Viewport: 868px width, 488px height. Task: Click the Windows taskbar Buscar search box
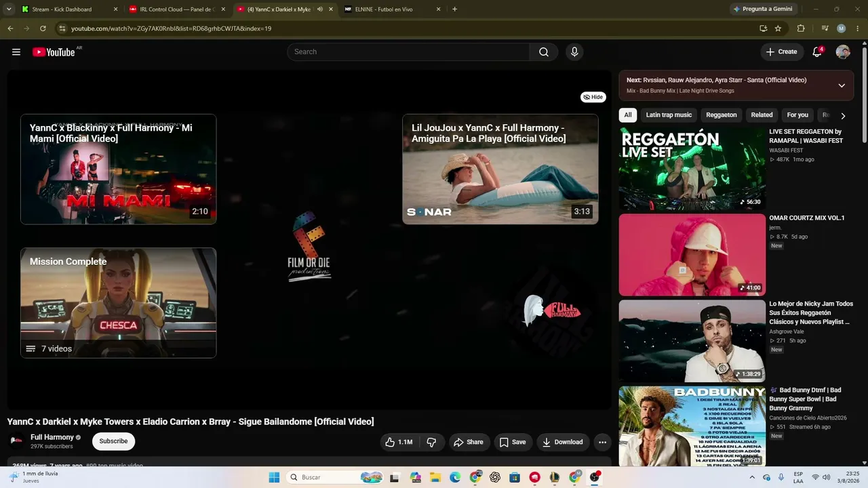335,477
